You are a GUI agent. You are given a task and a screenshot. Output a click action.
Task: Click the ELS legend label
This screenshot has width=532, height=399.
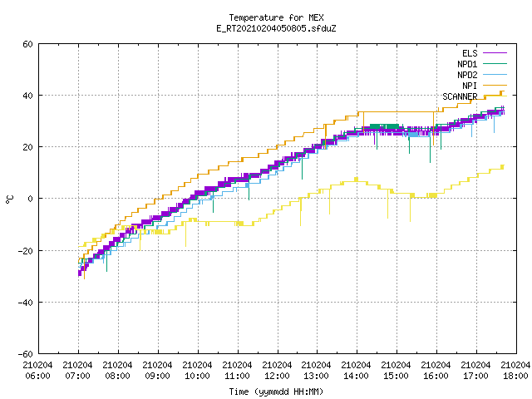(470, 53)
